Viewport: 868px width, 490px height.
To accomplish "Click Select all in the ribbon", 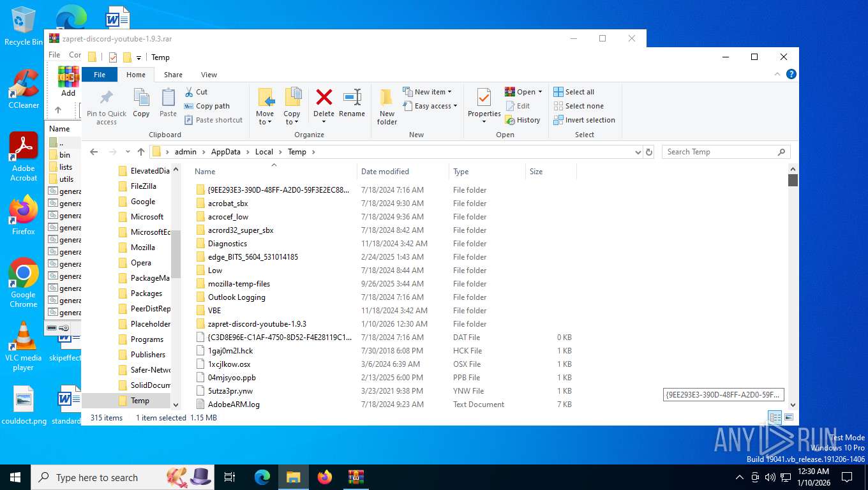I will click(x=574, y=92).
